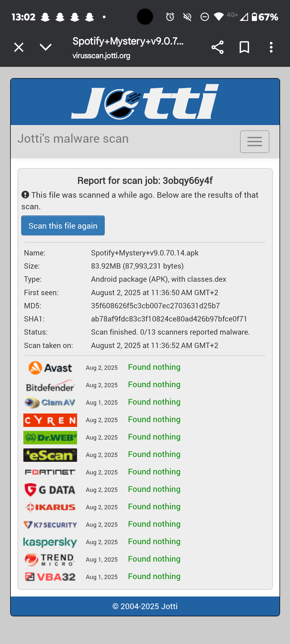The height and width of the screenshot is (644, 290).
Task: Click the Trend Micro scanner logo
Action: click(50, 560)
